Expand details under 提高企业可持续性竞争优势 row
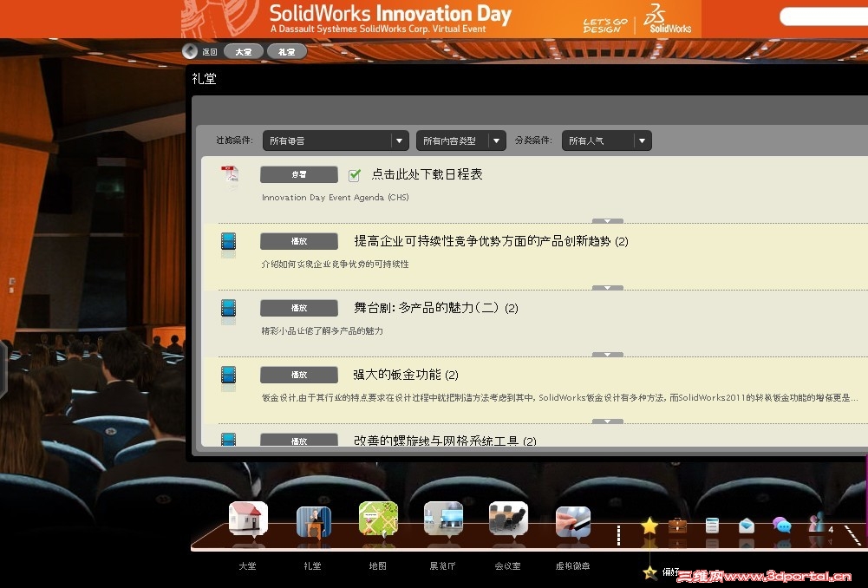 coord(607,288)
